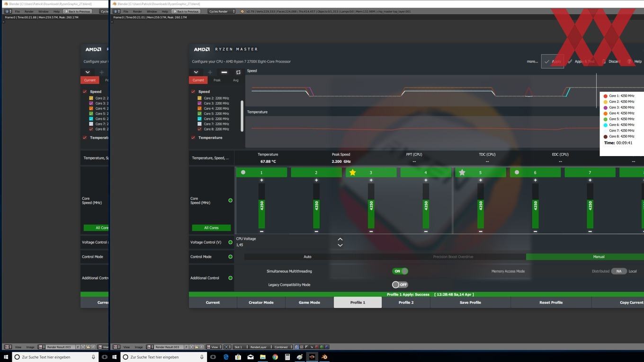The height and width of the screenshot is (362, 644).
Task: Toggle Control Mode green indicator dot
Action: [231, 257]
